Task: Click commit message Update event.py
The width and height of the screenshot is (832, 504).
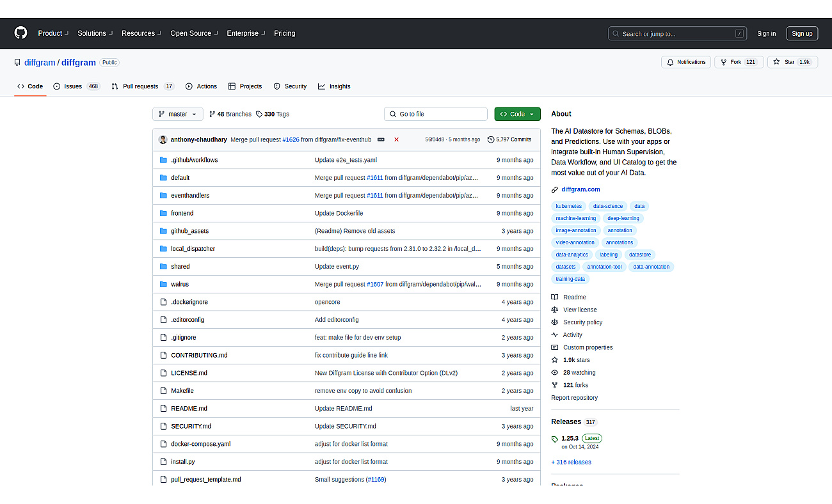Action: 337,267
